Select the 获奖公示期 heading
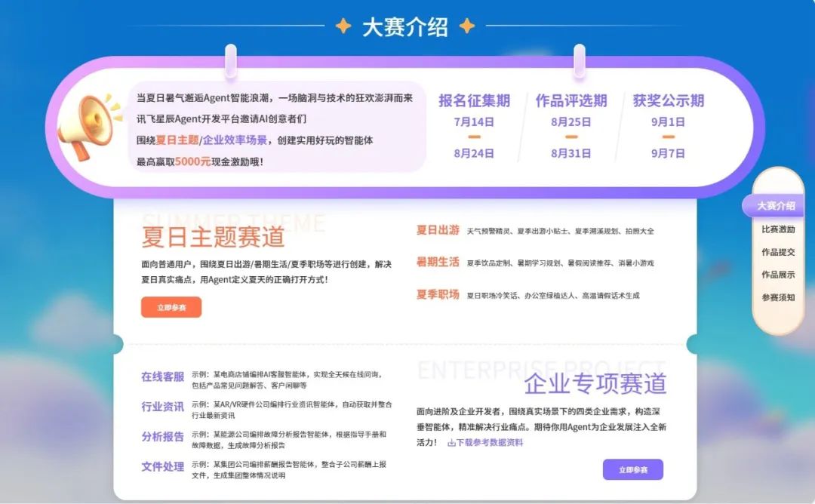Image resolution: width=815 pixels, height=504 pixels. point(669,101)
